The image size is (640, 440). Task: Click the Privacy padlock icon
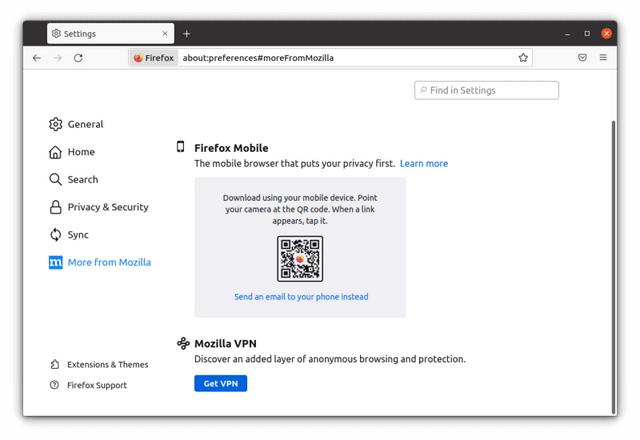pos(56,207)
